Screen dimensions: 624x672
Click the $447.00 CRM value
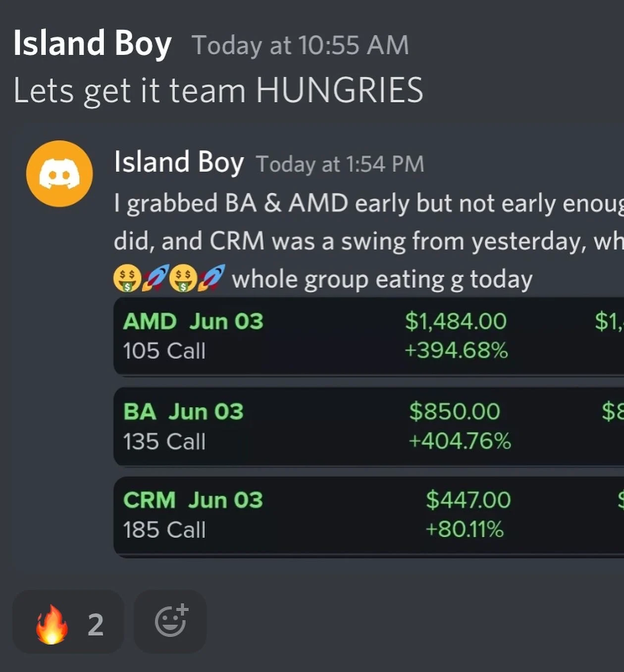pos(468,500)
